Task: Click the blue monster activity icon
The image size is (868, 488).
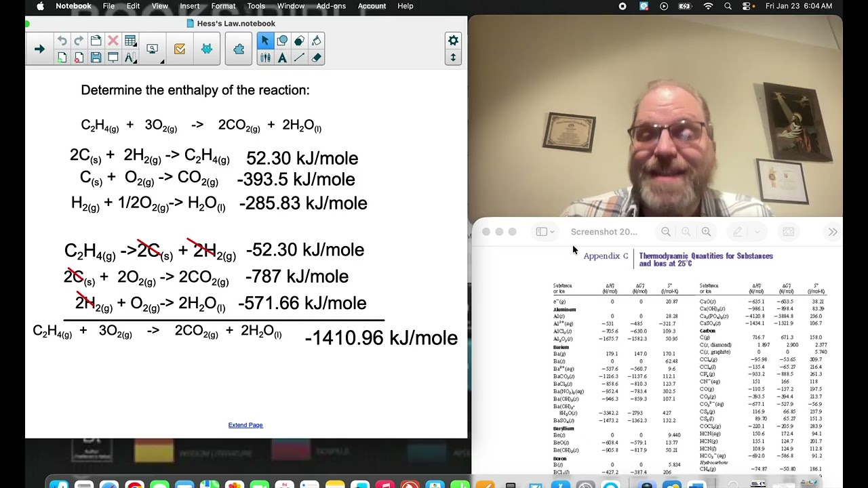Action: point(207,49)
